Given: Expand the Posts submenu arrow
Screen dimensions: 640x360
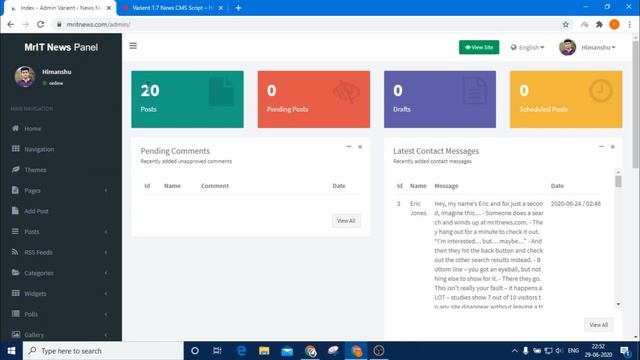Looking at the screenshot, I should (x=106, y=232).
